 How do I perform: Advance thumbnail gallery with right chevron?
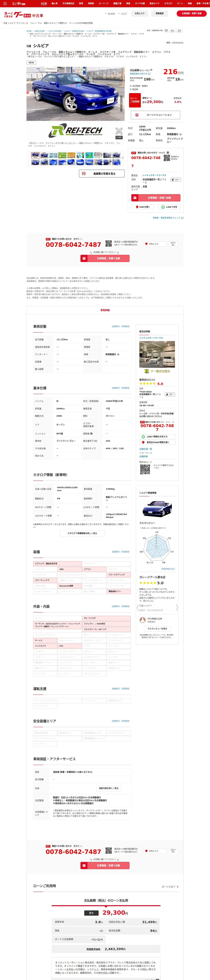point(123,158)
